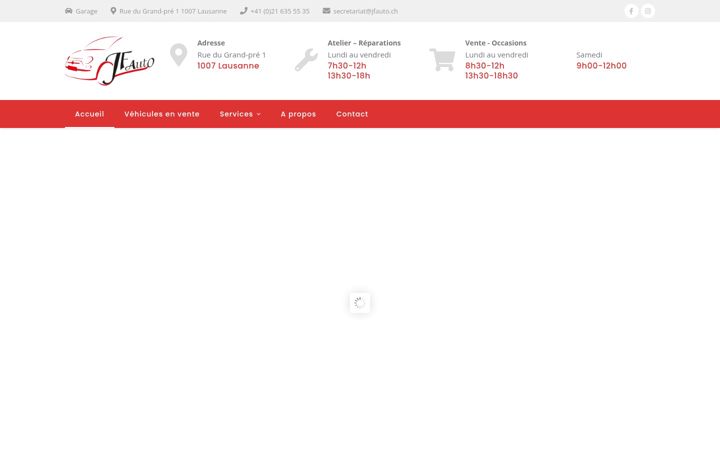
Task: Open the Véhicules en vente page
Action: [162, 114]
